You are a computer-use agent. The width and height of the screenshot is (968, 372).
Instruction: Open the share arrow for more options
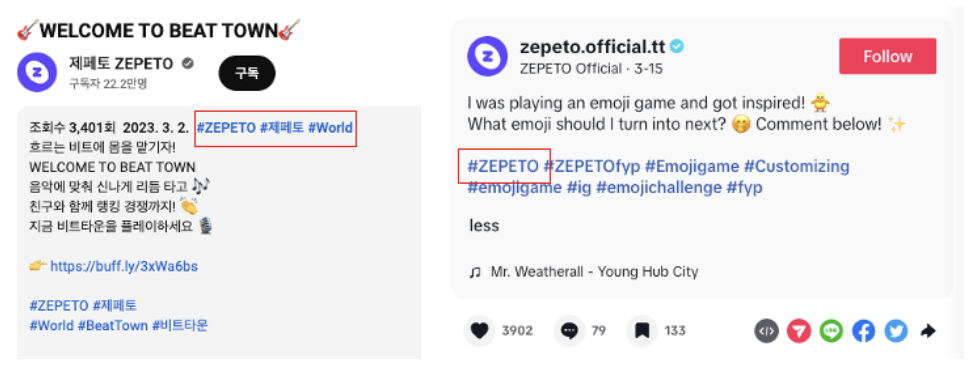(x=928, y=331)
